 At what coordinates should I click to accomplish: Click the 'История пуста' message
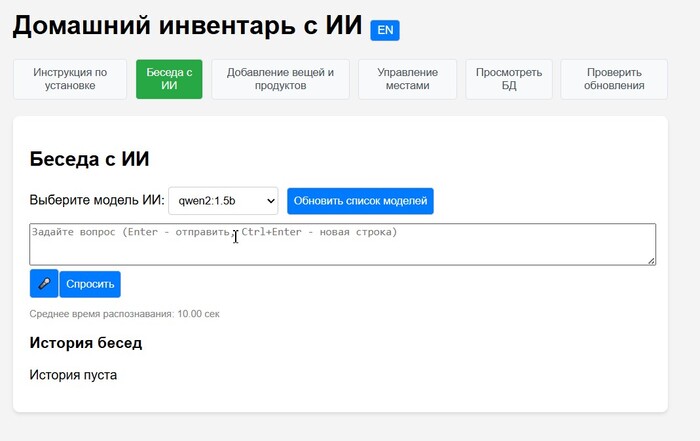pos(73,375)
